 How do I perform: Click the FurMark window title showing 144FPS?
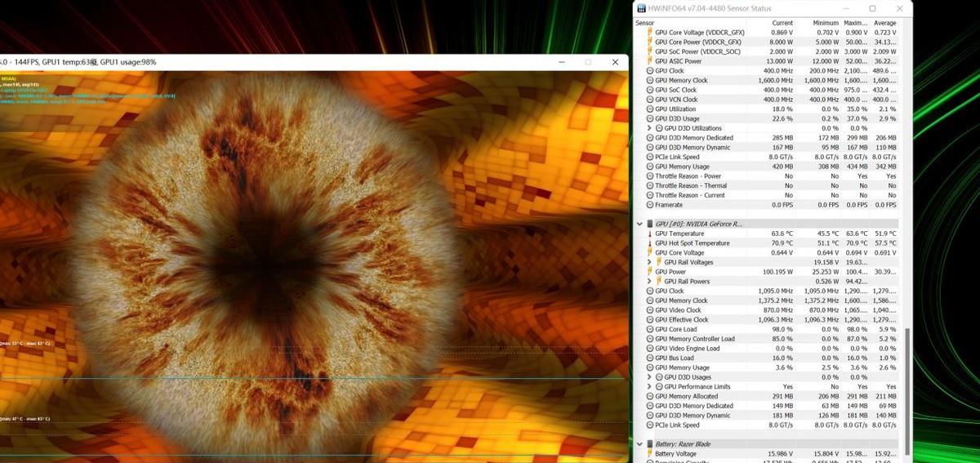click(x=78, y=62)
